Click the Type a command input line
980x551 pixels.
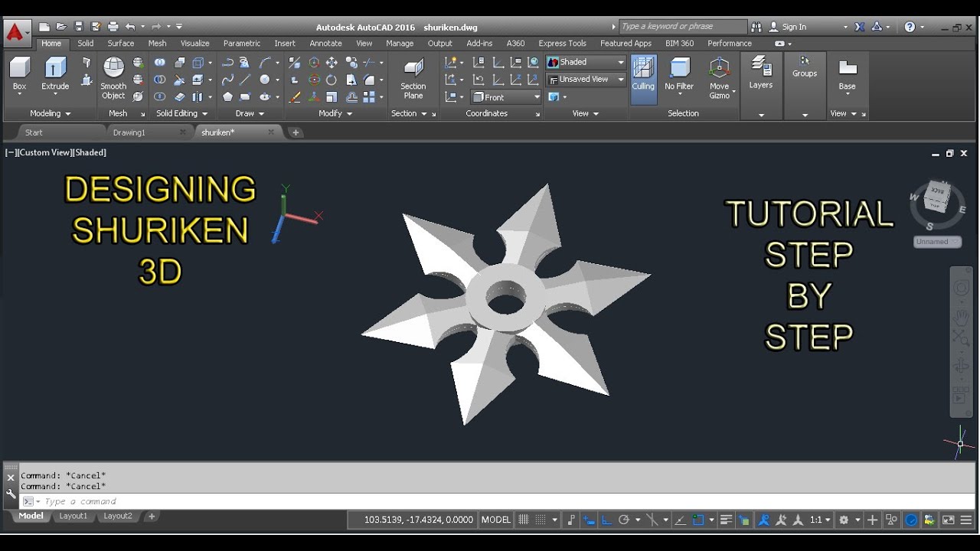(x=490, y=501)
